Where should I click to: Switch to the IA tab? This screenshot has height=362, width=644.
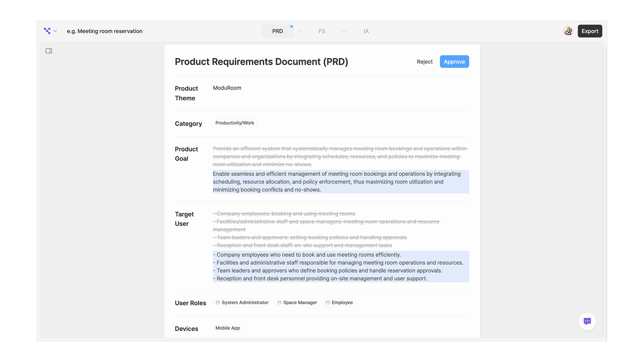coord(366,31)
